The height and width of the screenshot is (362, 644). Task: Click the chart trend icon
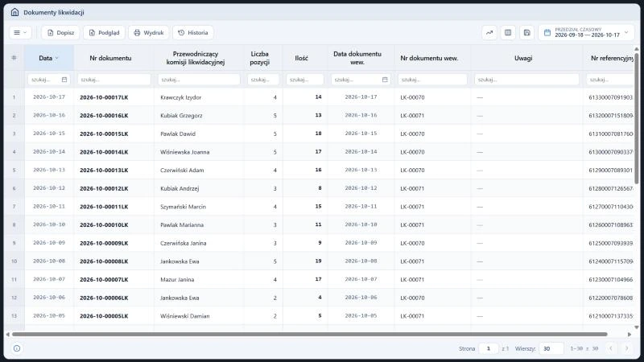(x=489, y=32)
